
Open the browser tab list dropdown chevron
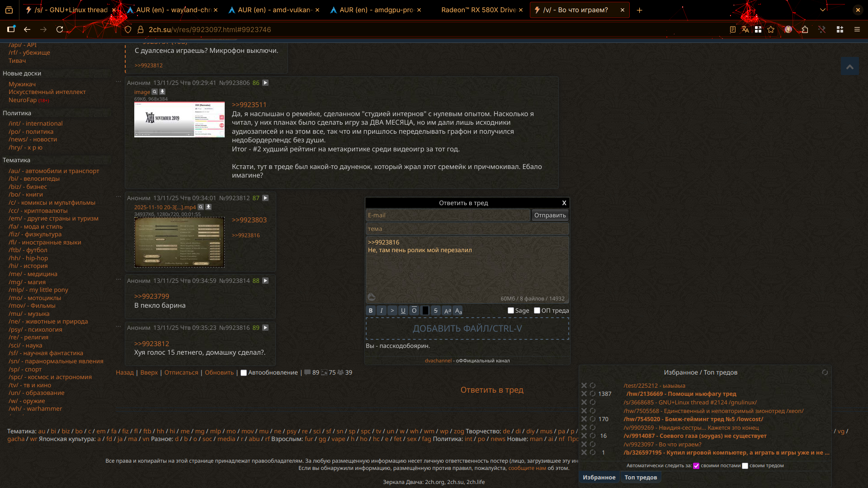point(823,9)
